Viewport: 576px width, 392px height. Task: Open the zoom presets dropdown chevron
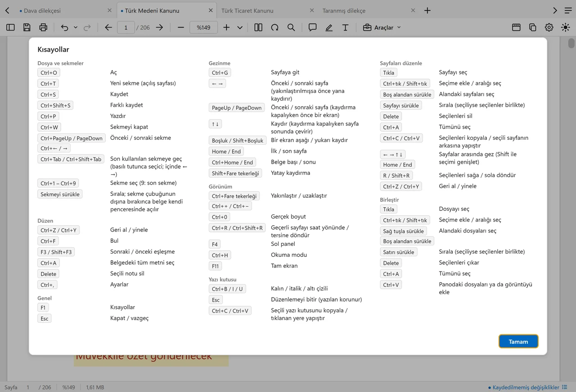[240, 27]
